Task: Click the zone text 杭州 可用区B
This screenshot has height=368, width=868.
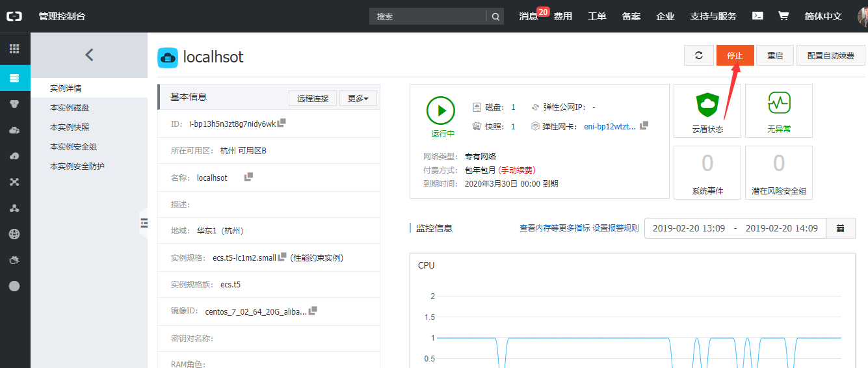Action: tap(243, 150)
